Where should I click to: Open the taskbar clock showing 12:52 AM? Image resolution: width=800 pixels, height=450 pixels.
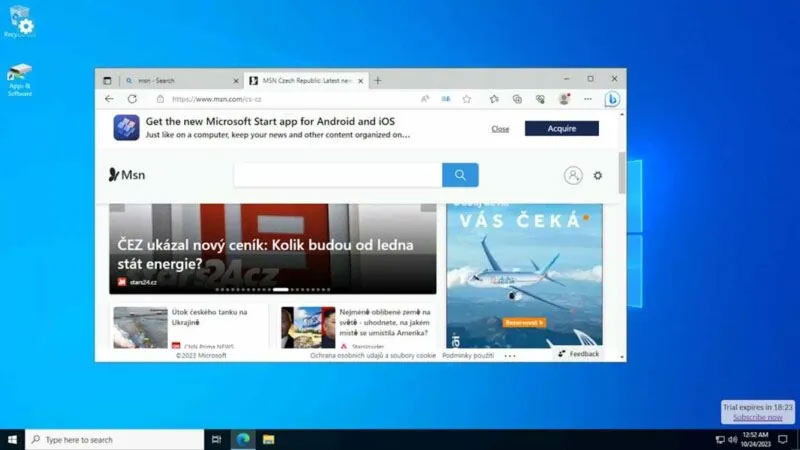pyautogui.click(x=756, y=439)
